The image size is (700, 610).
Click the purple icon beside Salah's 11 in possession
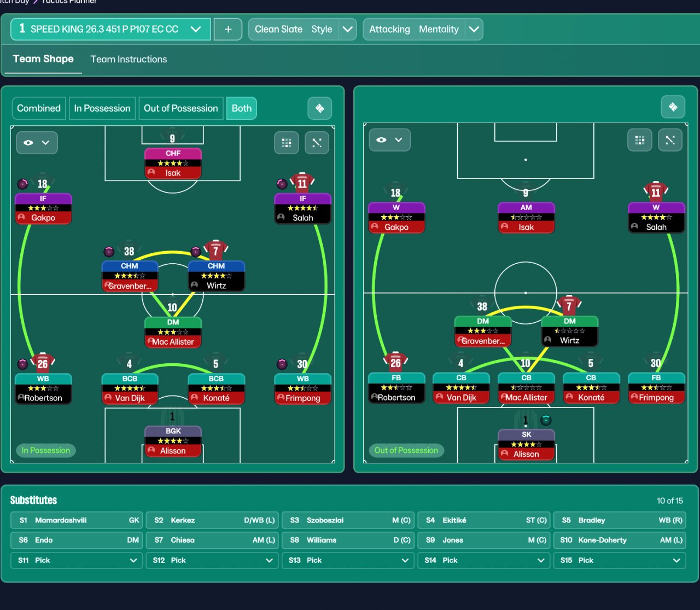(282, 183)
